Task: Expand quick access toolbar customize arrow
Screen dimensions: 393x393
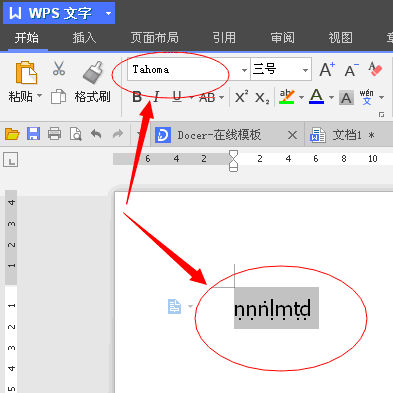Action: tap(139, 134)
